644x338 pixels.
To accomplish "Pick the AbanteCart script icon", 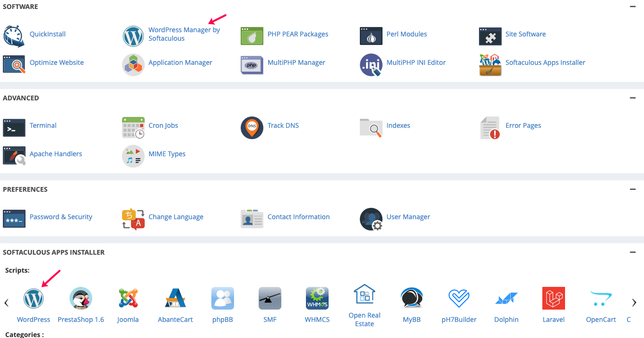I will tap(175, 299).
